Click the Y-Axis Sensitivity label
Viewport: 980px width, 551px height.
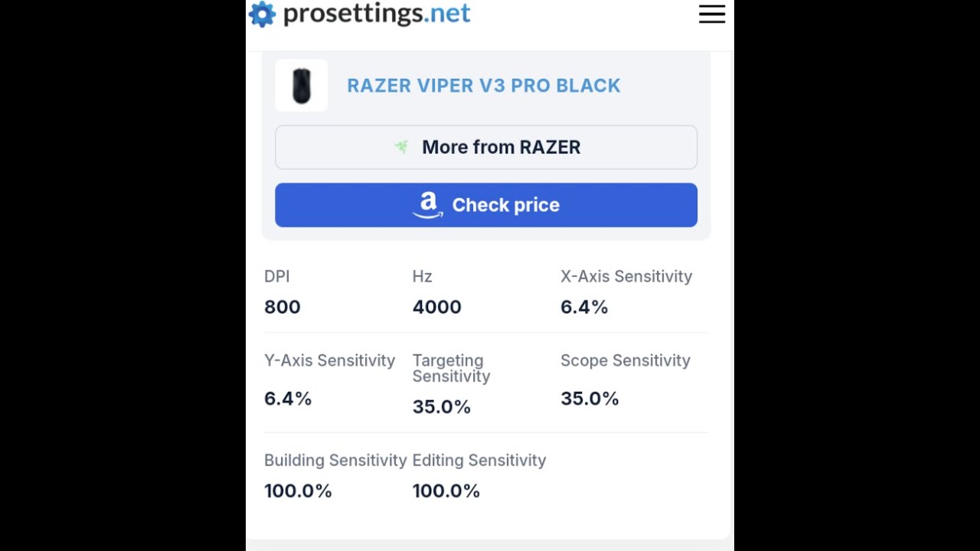click(x=329, y=360)
